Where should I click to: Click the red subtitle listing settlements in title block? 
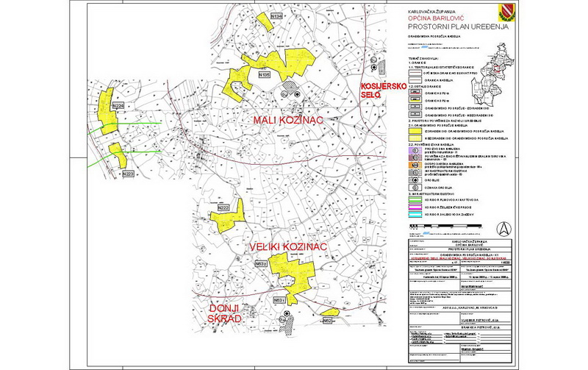[459, 258]
